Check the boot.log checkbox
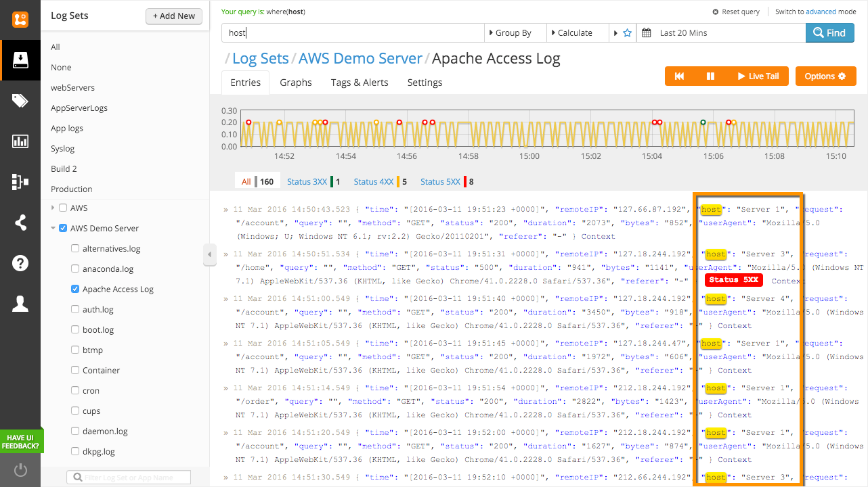Screen dimensions: 868x487 75,329
